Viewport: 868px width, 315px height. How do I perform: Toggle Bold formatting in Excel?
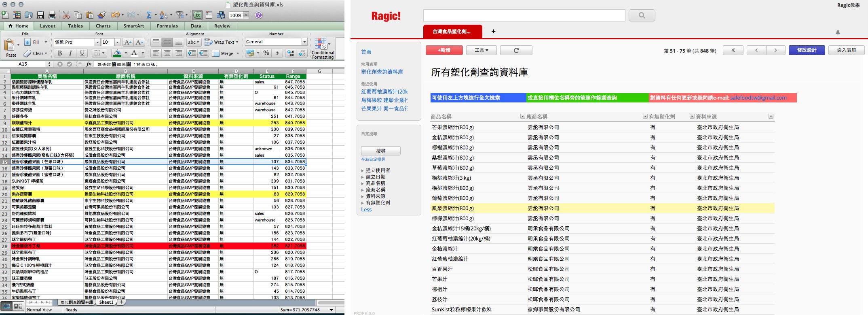59,53
